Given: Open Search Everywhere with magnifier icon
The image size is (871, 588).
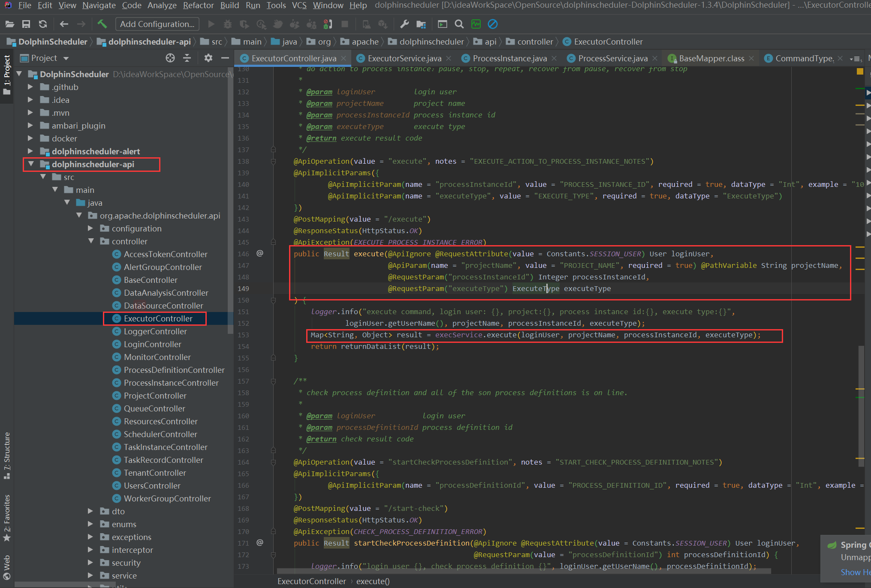Looking at the screenshot, I should click(459, 24).
